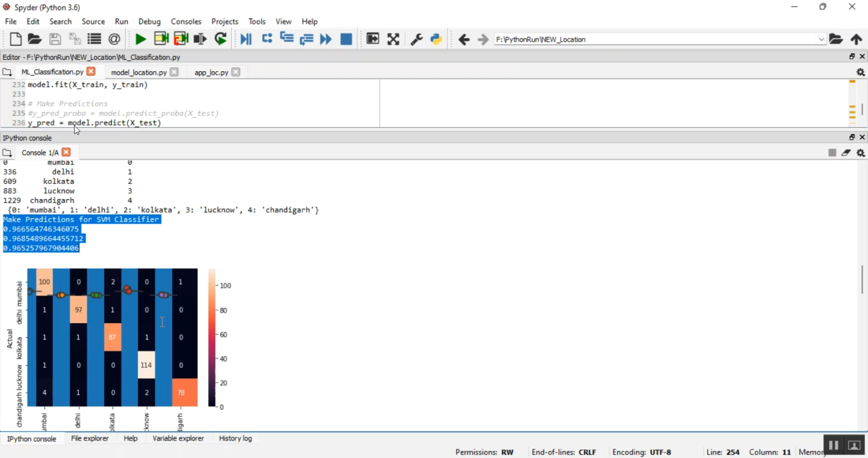Toggle fullscreen mode icon in toolbar
Viewport: 868px width, 458px height.
(393, 39)
